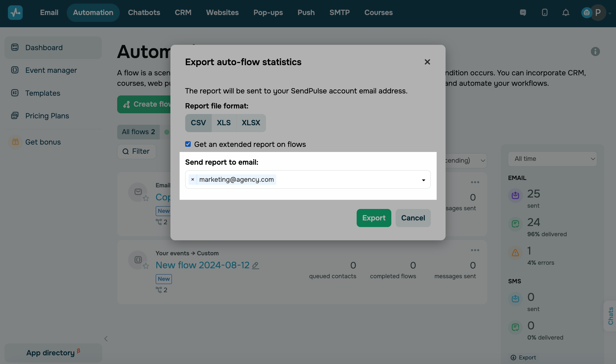Select XLS report file format
Image resolution: width=616 pixels, height=364 pixels.
pos(224,123)
